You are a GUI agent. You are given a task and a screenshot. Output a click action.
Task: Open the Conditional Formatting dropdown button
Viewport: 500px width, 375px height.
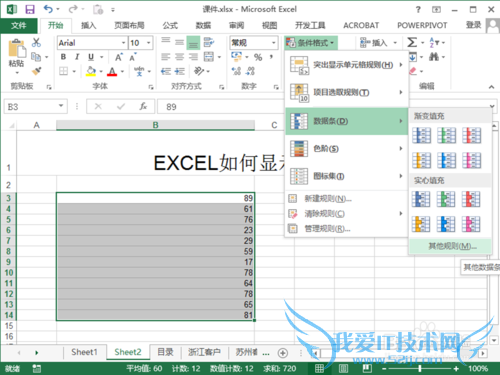tap(311, 43)
